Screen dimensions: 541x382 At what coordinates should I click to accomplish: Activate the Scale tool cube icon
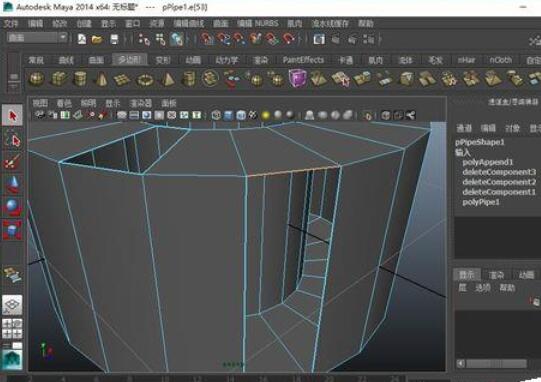click(x=12, y=230)
